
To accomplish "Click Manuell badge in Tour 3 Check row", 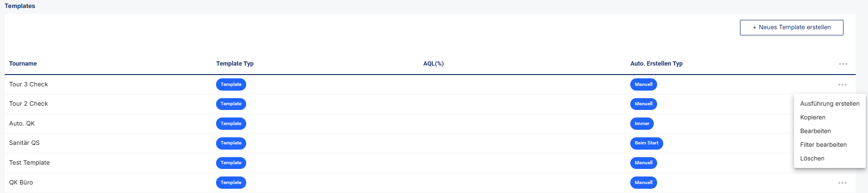I will (643, 84).
